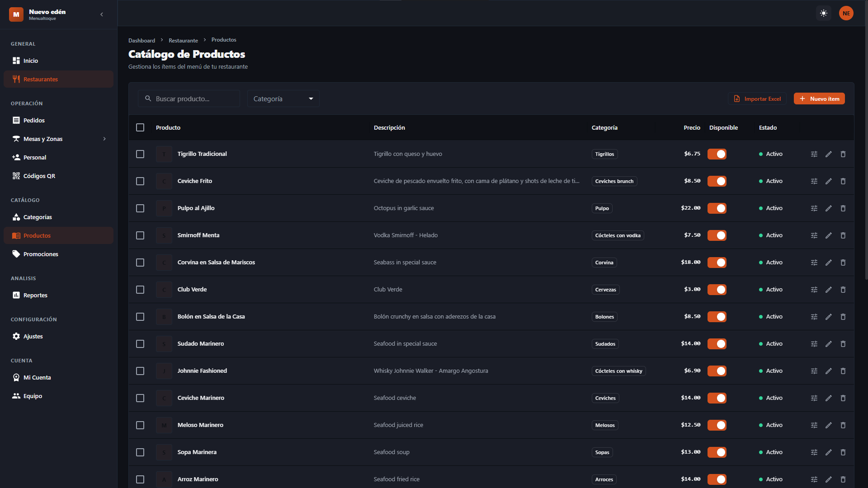Image resolution: width=868 pixels, height=488 pixels.
Task: Go to Promociones menu item
Action: 41,254
